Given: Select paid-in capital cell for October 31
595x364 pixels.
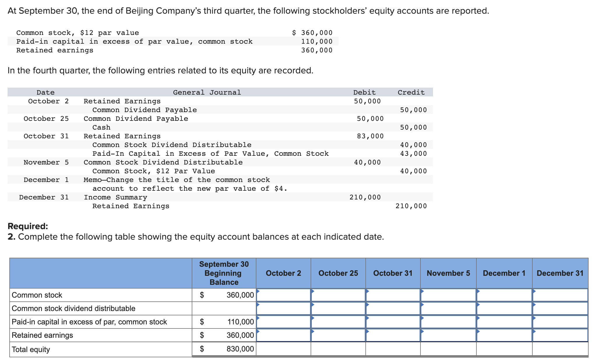Looking at the screenshot, I should (x=393, y=322).
